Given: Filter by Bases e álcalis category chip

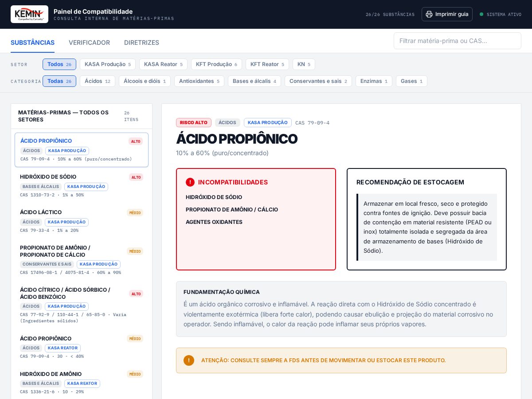Looking at the screenshot, I should (254, 81).
